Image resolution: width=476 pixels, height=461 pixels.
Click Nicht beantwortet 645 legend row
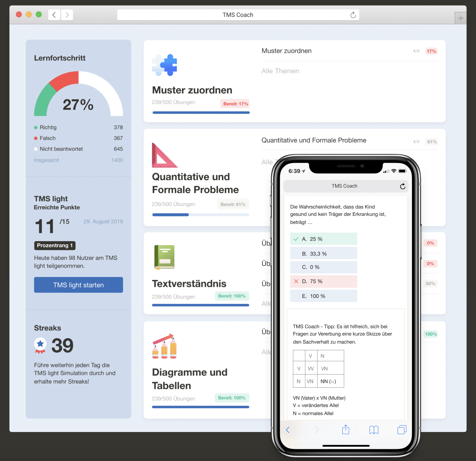pyautogui.click(x=78, y=149)
